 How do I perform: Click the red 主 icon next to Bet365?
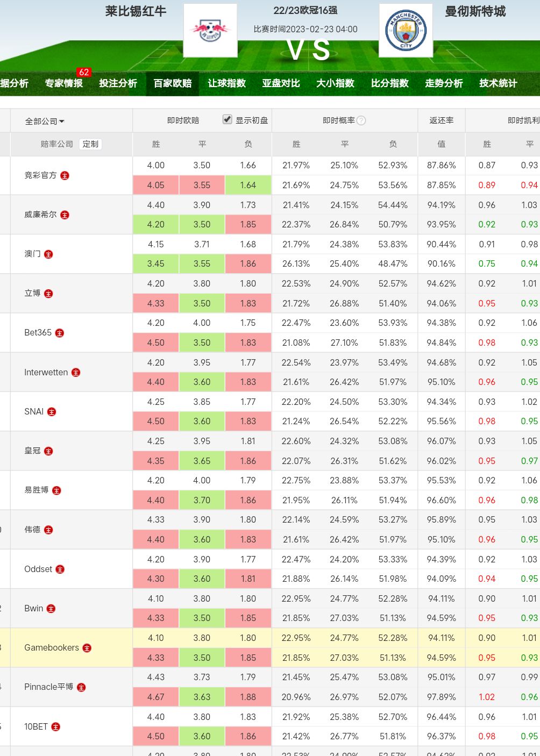click(60, 333)
